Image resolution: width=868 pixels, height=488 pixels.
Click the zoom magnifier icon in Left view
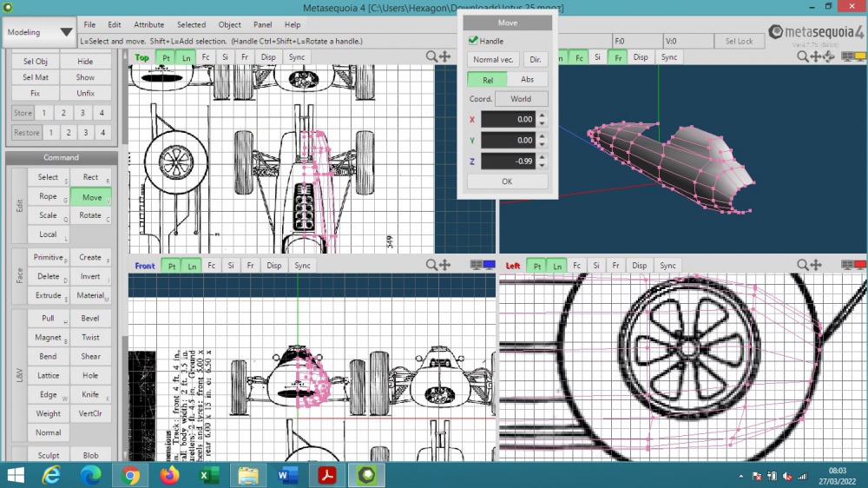[802, 265]
